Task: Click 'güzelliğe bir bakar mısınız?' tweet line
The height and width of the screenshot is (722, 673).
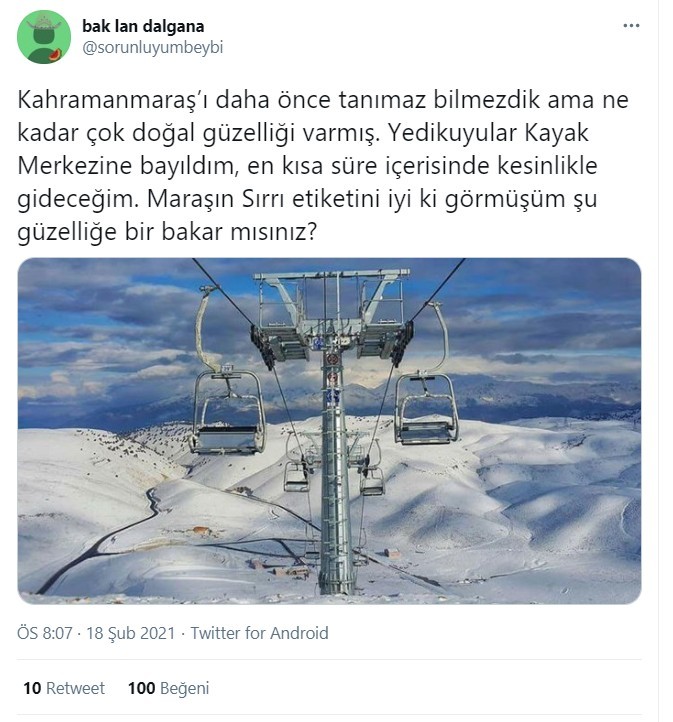Action: coord(168,233)
